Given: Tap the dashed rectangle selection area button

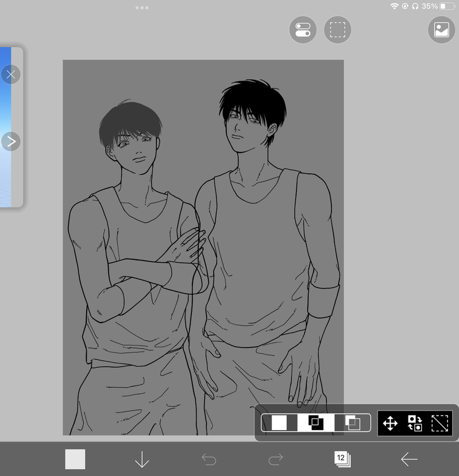Looking at the screenshot, I should [337, 30].
